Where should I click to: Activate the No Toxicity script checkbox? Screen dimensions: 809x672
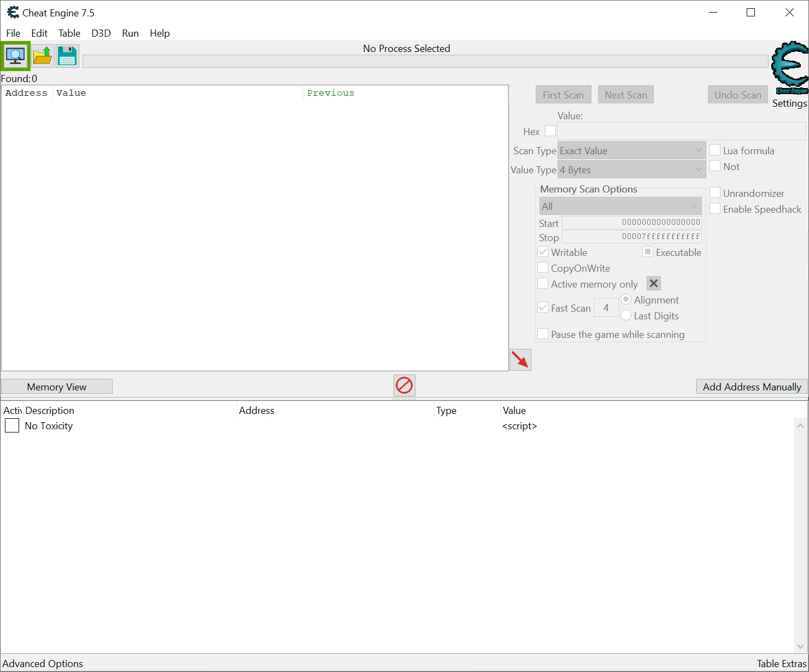click(12, 425)
